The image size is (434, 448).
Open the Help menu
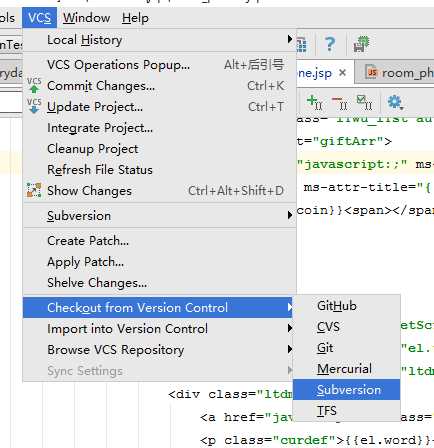(135, 18)
